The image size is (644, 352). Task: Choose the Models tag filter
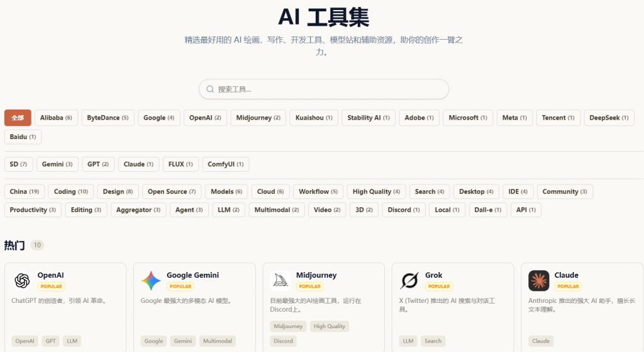[x=226, y=191]
